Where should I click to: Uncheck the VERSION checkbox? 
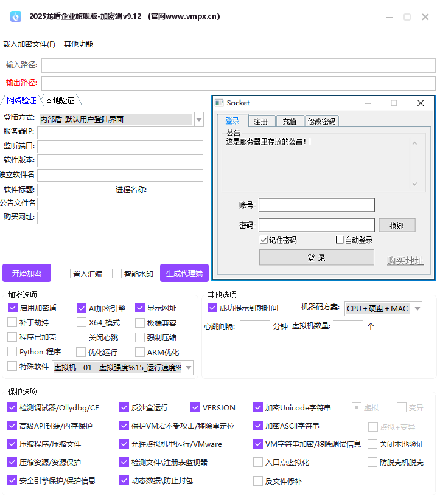[195, 407]
